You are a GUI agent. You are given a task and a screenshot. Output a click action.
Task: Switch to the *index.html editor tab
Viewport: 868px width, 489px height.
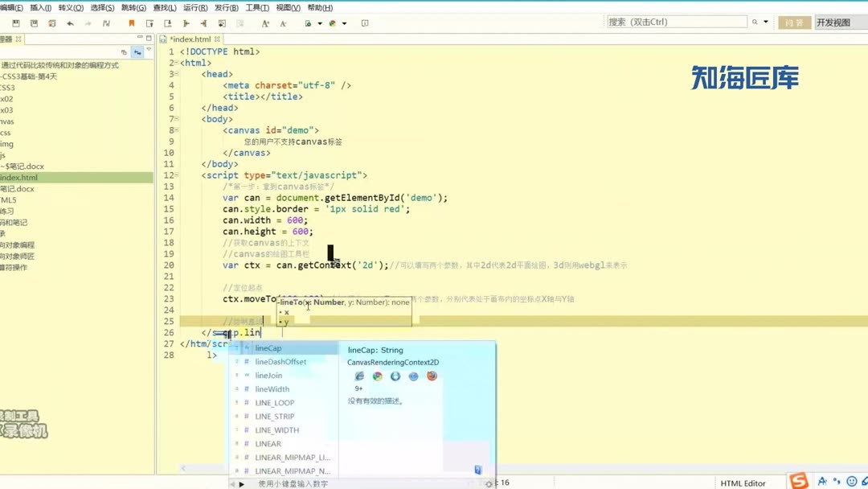coord(191,38)
